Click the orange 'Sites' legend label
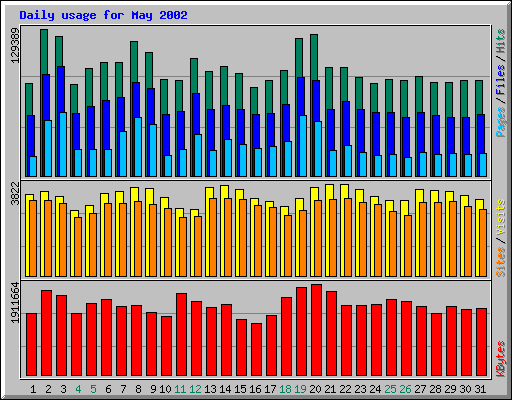 coord(501,262)
